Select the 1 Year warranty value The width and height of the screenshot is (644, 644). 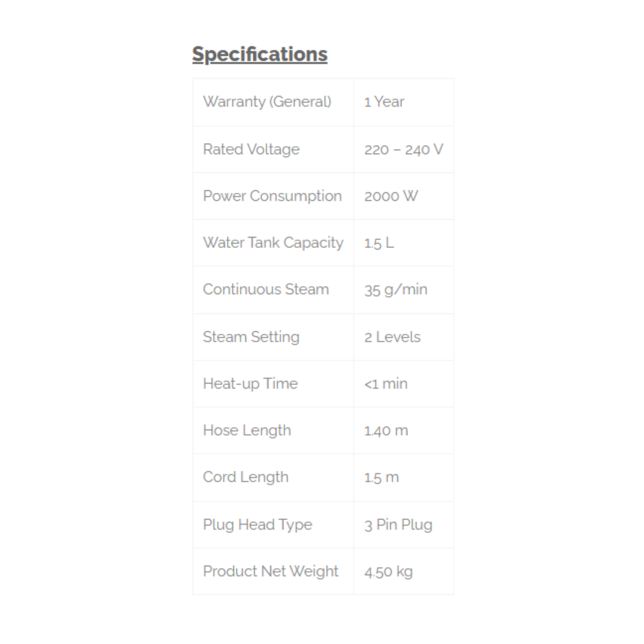click(384, 102)
